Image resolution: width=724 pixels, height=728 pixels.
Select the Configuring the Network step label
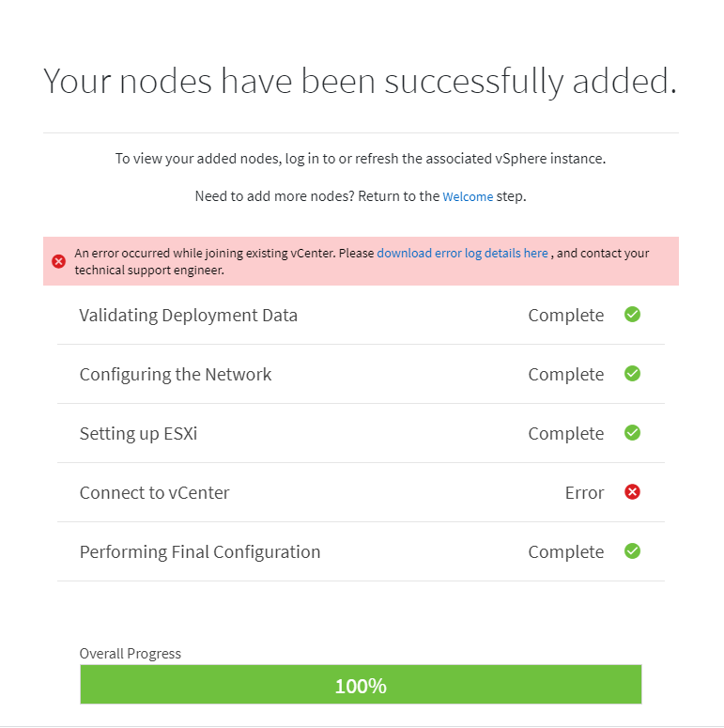pos(176,375)
